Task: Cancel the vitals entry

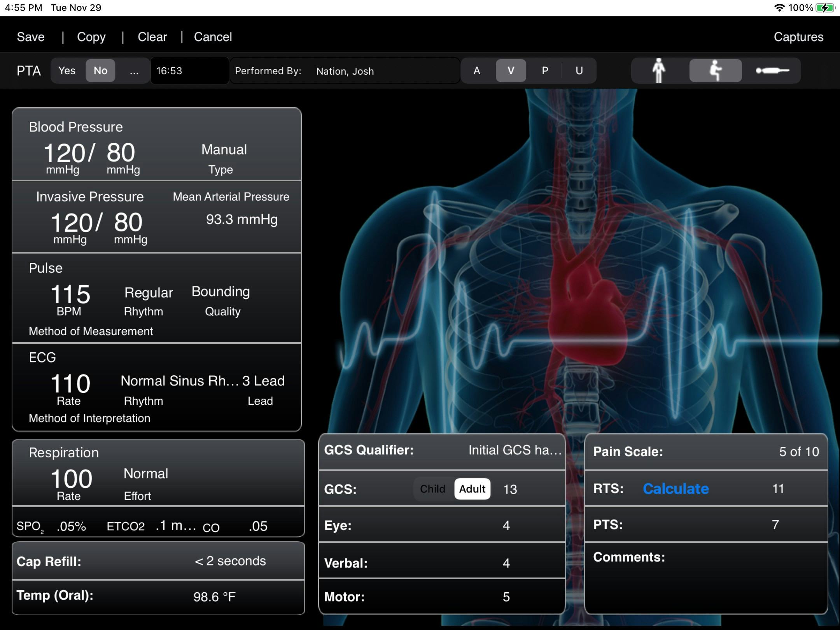Action: (x=213, y=36)
